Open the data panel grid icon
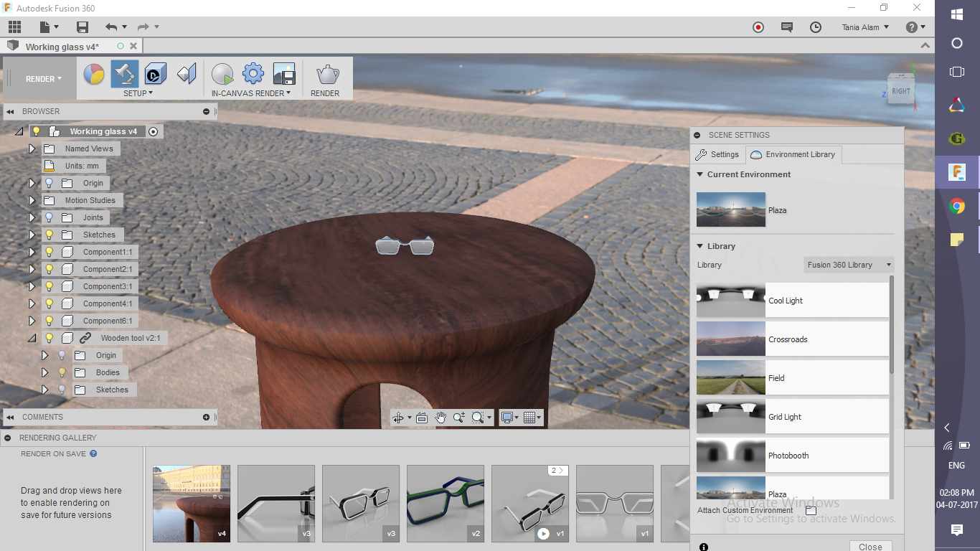The width and height of the screenshot is (980, 551). pyautogui.click(x=14, y=27)
